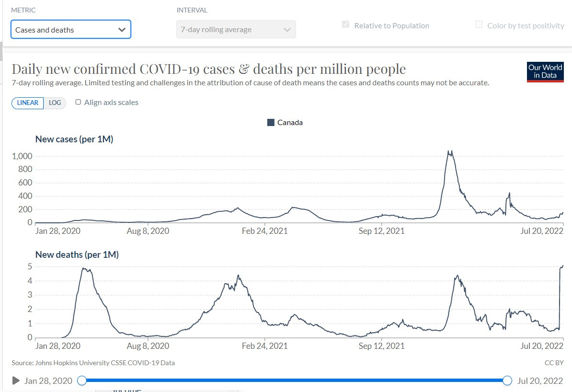Click the Jul 20, 2022 timeline end date
Screen dimensions: 572x392
tap(540, 381)
